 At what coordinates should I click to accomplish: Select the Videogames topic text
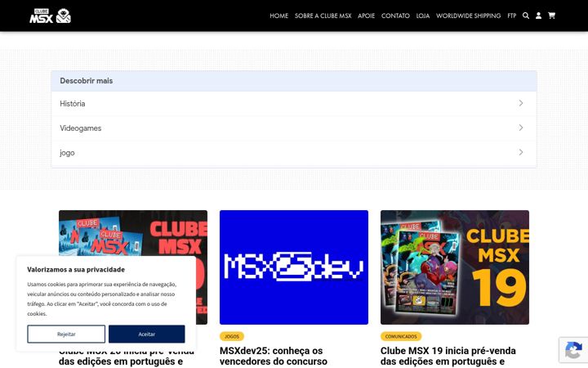(x=81, y=128)
